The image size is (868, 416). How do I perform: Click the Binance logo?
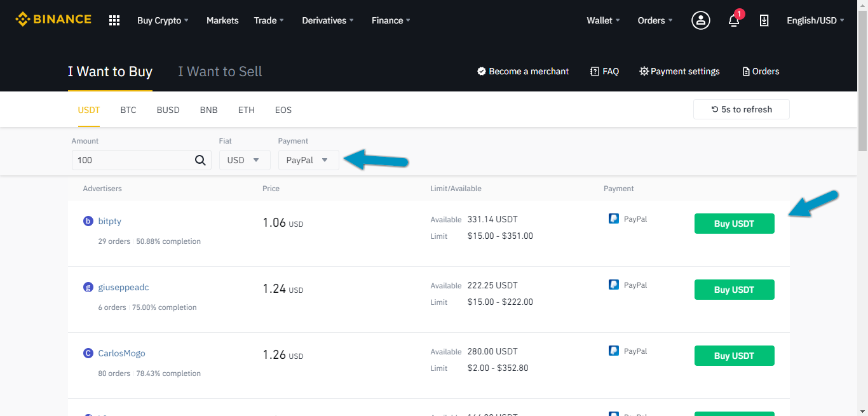pos(53,19)
